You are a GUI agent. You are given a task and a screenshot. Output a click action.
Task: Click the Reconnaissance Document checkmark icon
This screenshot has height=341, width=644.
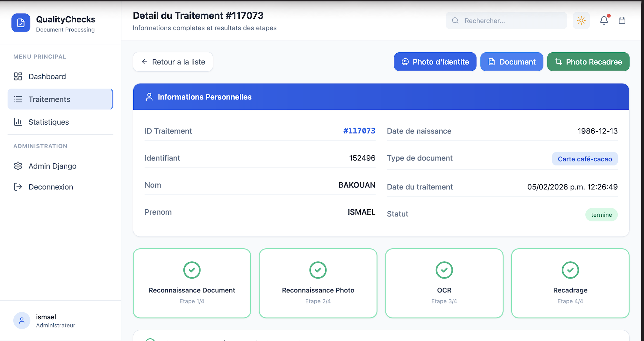pos(192,270)
